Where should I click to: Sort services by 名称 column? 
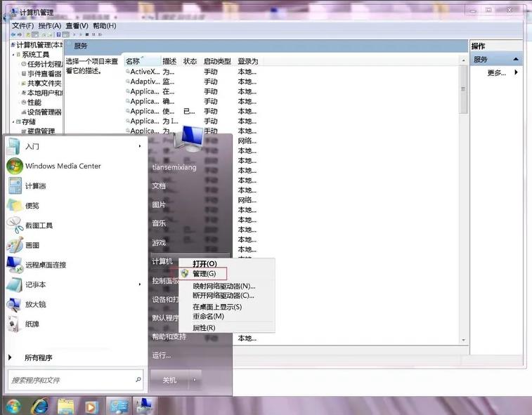(142, 61)
